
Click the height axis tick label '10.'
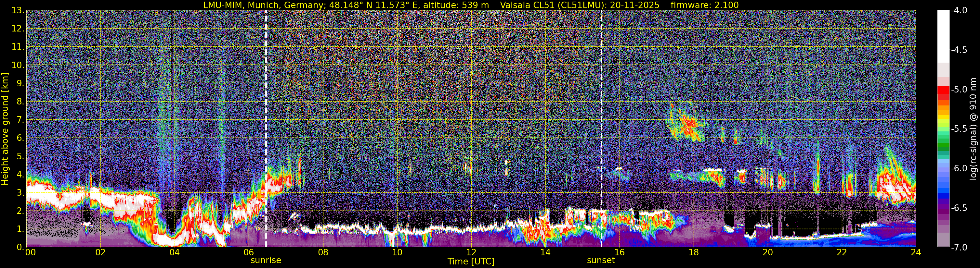18,65
